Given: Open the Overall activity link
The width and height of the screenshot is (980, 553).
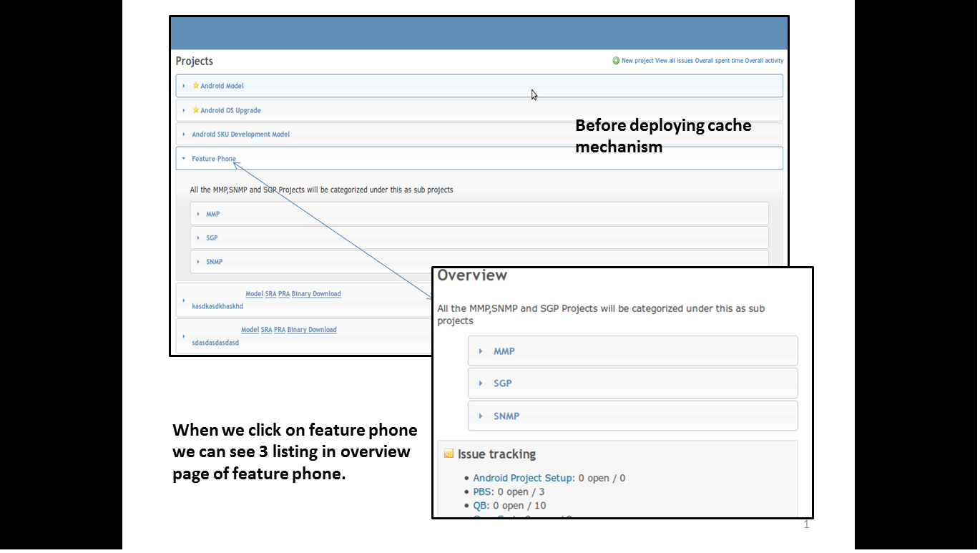Looking at the screenshot, I should pyautogui.click(x=764, y=61).
